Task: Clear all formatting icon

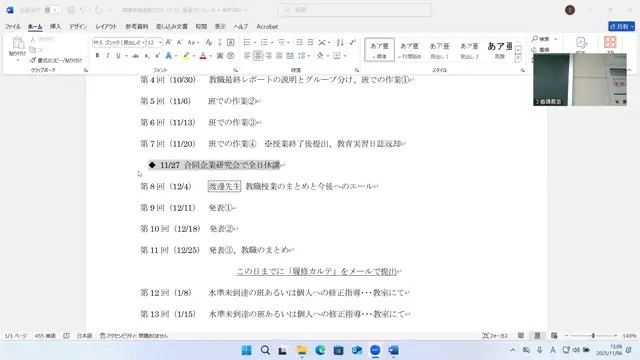Action: (x=209, y=42)
